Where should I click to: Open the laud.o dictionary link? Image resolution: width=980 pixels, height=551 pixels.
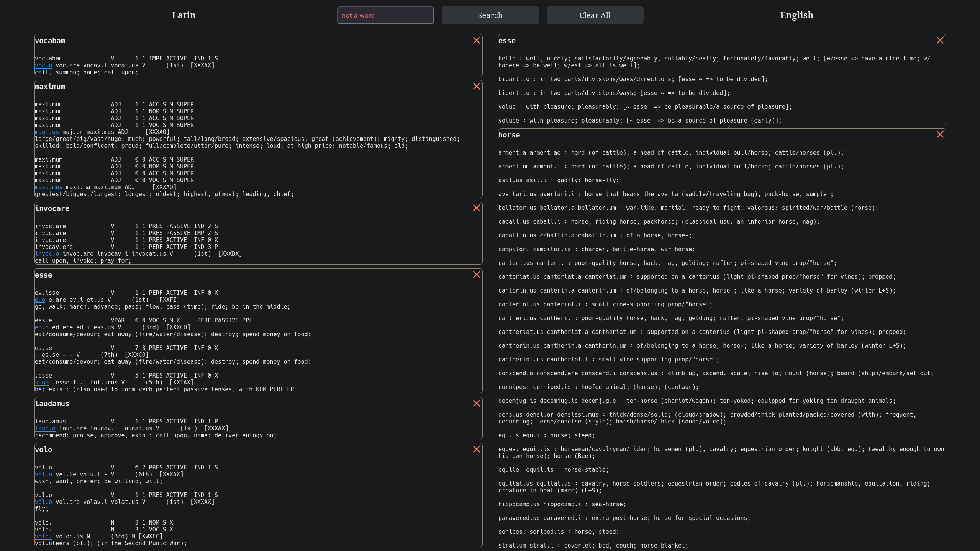(x=45, y=428)
